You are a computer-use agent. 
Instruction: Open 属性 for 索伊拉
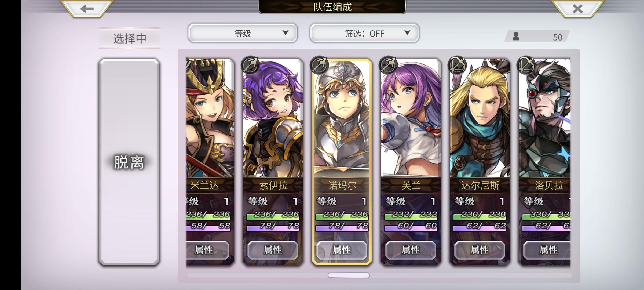click(273, 250)
